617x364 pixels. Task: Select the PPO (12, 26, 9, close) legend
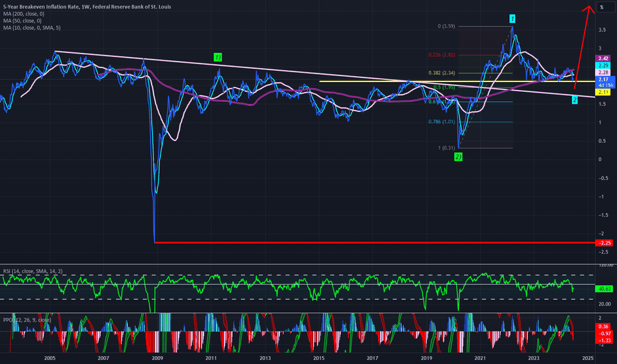pos(27,320)
